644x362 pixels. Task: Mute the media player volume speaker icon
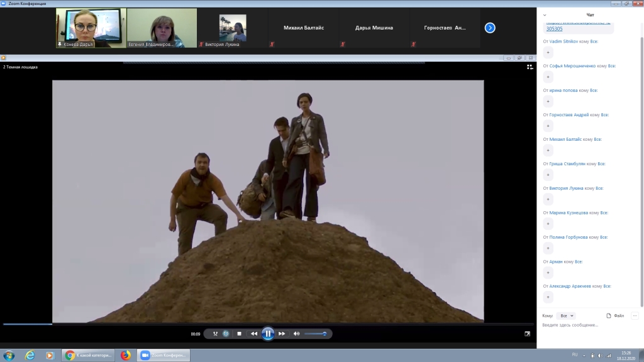(x=296, y=334)
